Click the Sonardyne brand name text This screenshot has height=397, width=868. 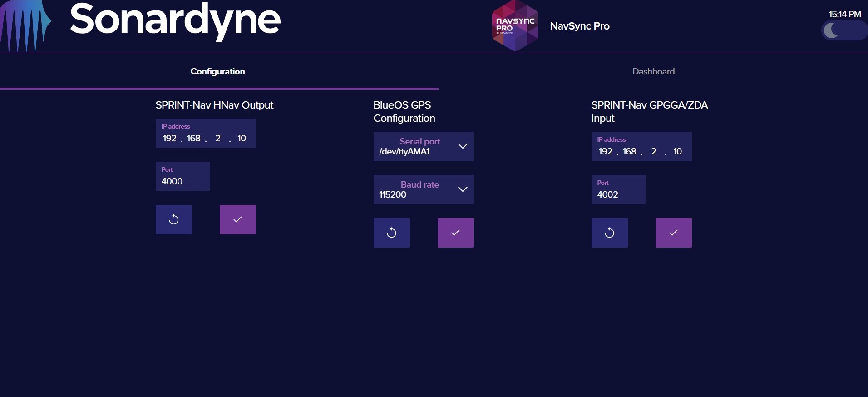(175, 20)
